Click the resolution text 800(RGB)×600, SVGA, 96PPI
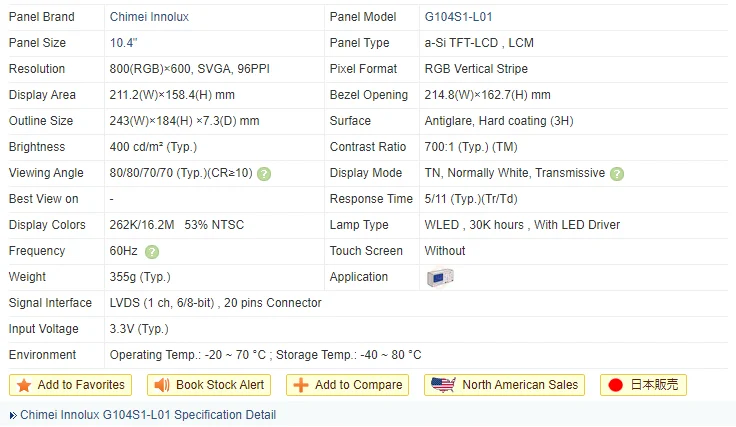The height and width of the screenshot is (427, 736). 190,69
